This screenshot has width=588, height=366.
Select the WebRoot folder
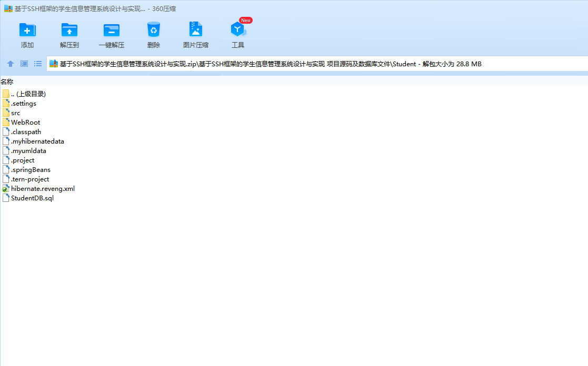[22, 122]
